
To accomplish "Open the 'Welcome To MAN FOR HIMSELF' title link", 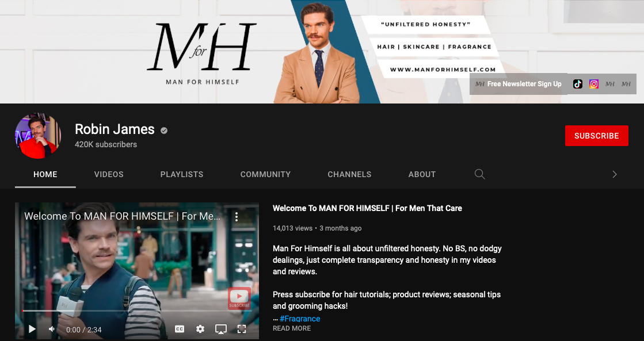I will click(367, 208).
